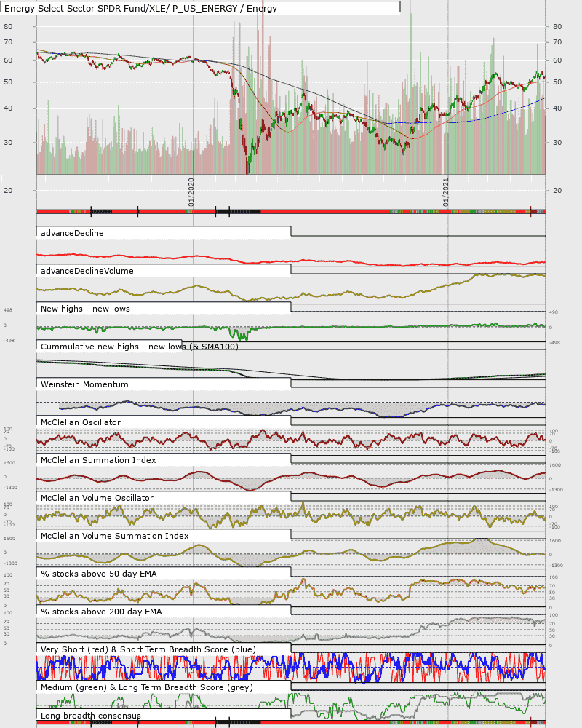Click the 'McClellan Oscillator' panel label
Image resolution: width=582 pixels, height=728 pixels.
tap(80, 422)
